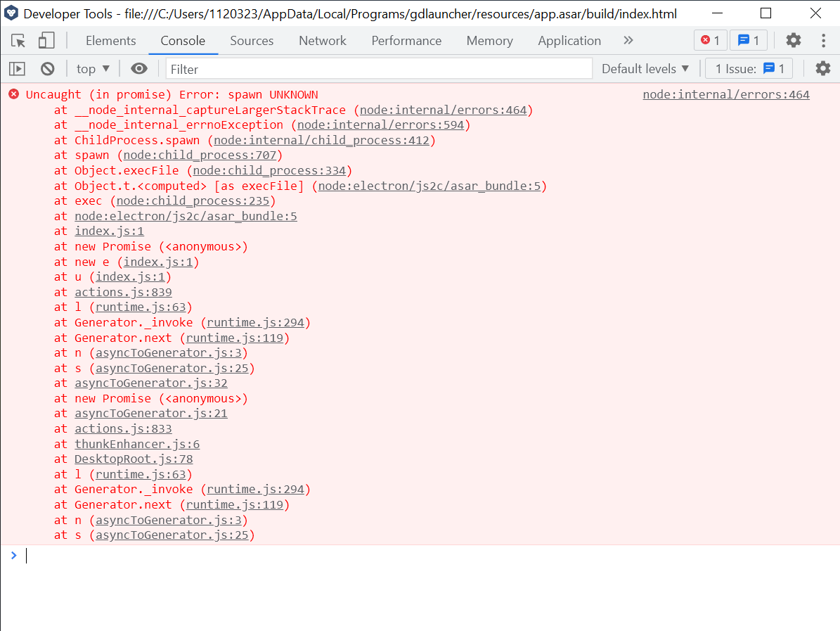Open asar_bundle:5 link on the execFile line

click(429, 186)
